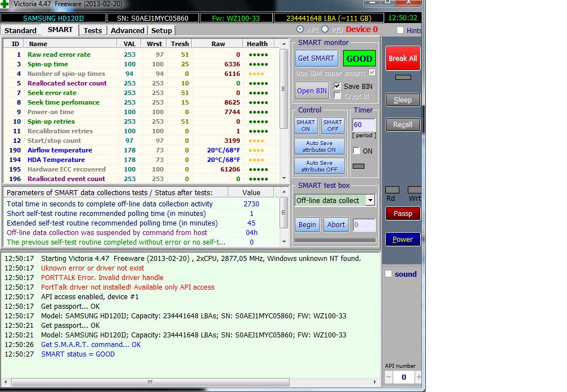
Task: Uncheck the Save BIN checkbox
Action: click(x=337, y=86)
